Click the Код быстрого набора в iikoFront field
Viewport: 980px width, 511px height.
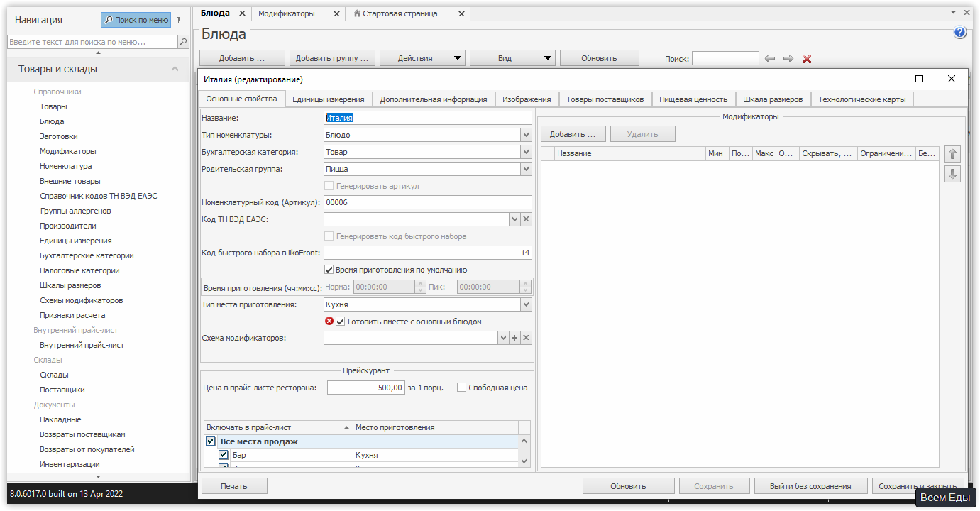(x=428, y=253)
